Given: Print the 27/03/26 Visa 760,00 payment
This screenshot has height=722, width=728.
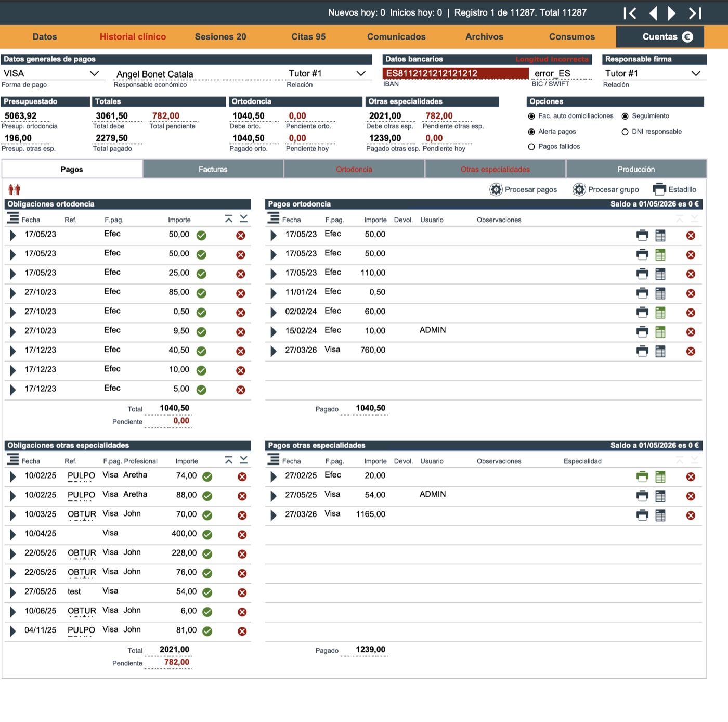Looking at the screenshot, I should click(x=642, y=351).
